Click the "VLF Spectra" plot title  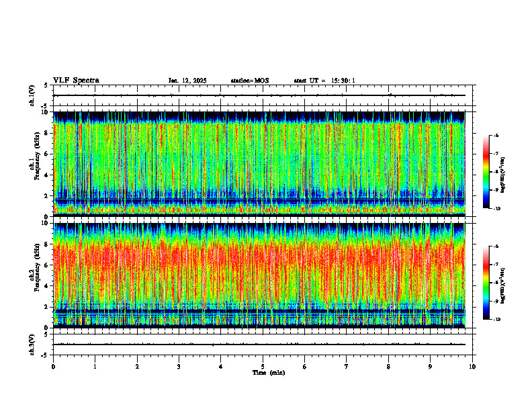tap(76, 81)
